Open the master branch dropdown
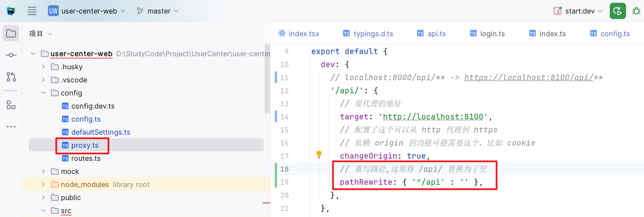The width and height of the screenshot is (644, 217). [x=158, y=11]
